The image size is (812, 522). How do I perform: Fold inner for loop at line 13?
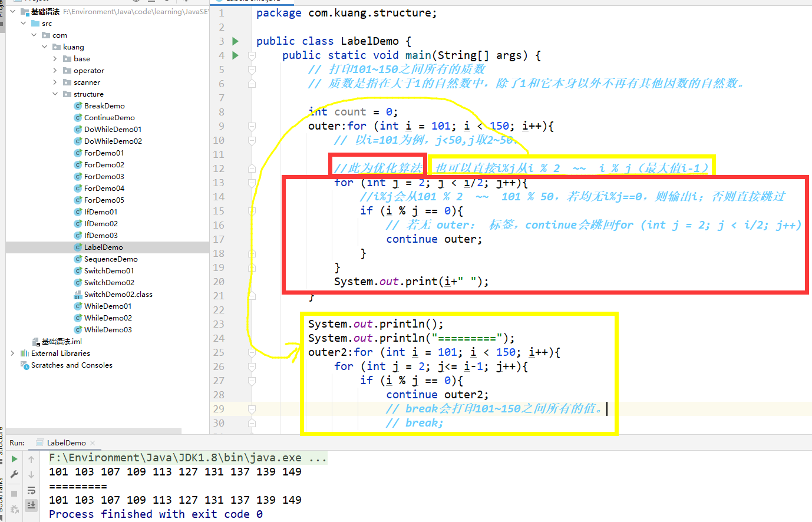click(x=252, y=183)
